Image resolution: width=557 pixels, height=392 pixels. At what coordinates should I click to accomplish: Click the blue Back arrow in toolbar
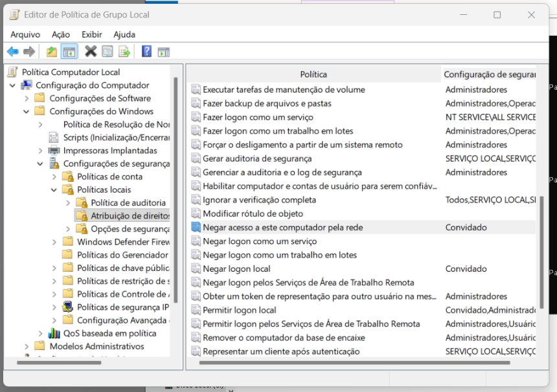[13, 52]
